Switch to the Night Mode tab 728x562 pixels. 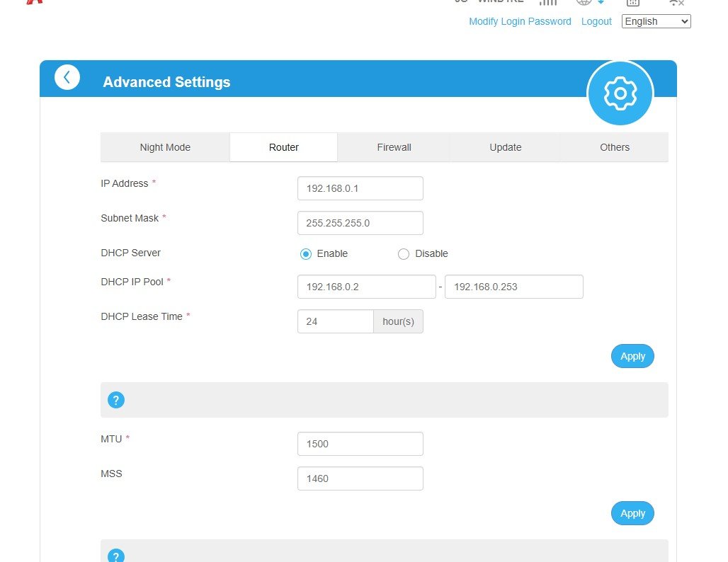tap(165, 147)
